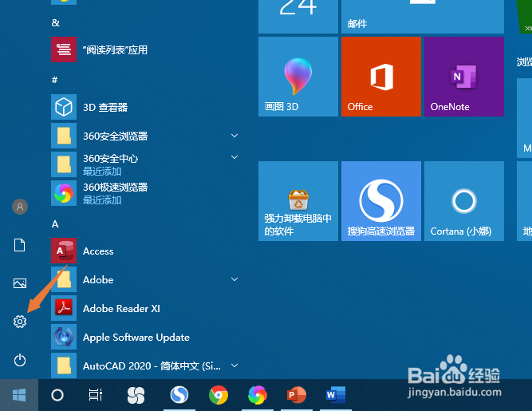Switch to PowerPoint on the taskbar
Image resolution: width=532 pixels, height=411 pixels.
297,395
